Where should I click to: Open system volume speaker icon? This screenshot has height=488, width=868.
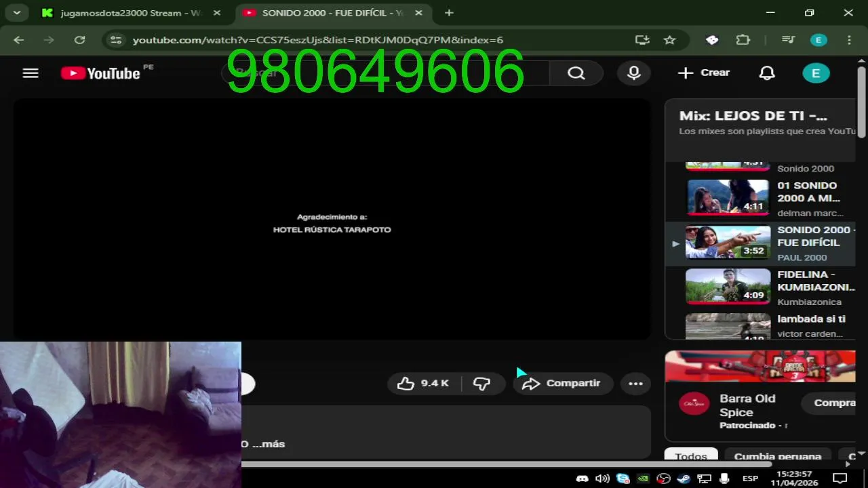coord(602,479)
